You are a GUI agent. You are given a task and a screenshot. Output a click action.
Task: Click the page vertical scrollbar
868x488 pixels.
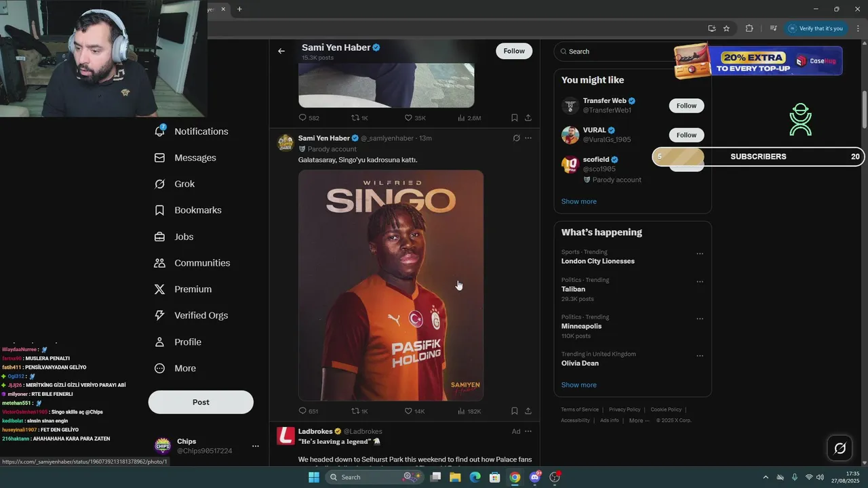(x=865, y=108)
